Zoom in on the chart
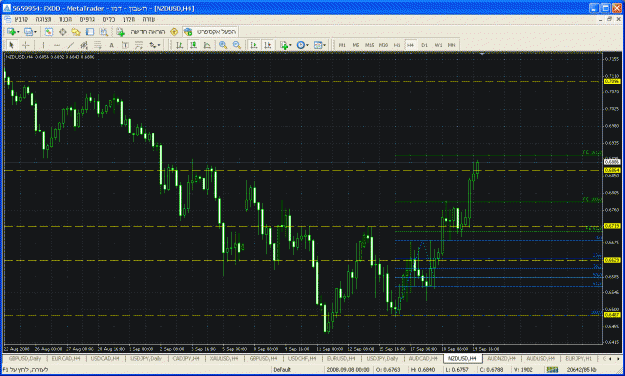 (x=223, y=45)
